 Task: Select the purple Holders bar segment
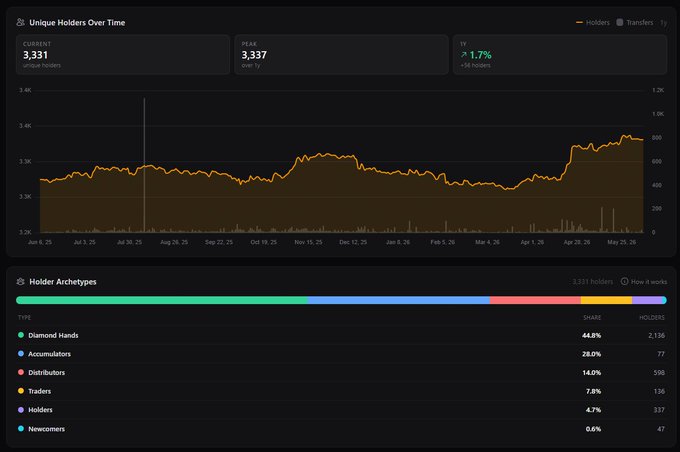(x=647, y=300)
